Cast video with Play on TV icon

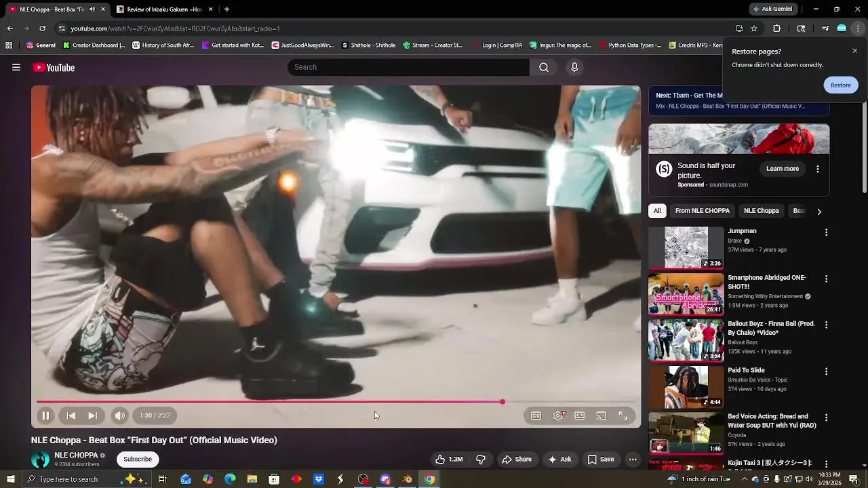click(601, 415)
